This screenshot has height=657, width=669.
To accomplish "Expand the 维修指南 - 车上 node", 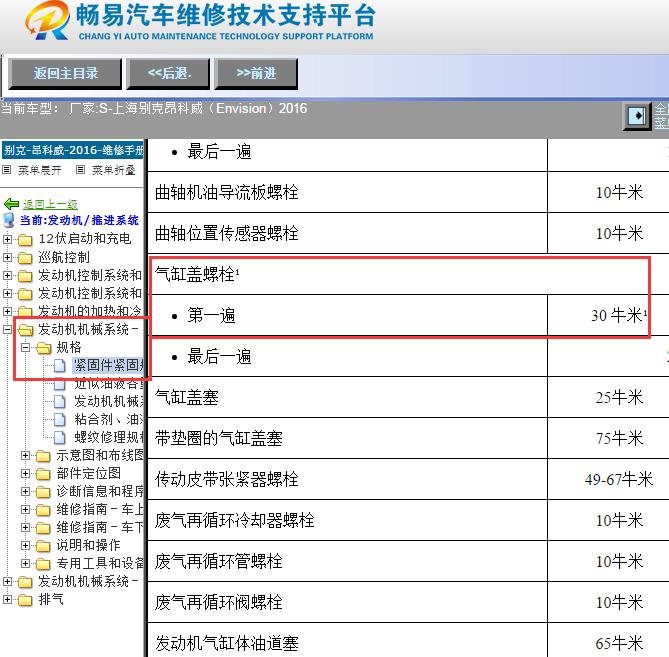I will pos(26,509).
